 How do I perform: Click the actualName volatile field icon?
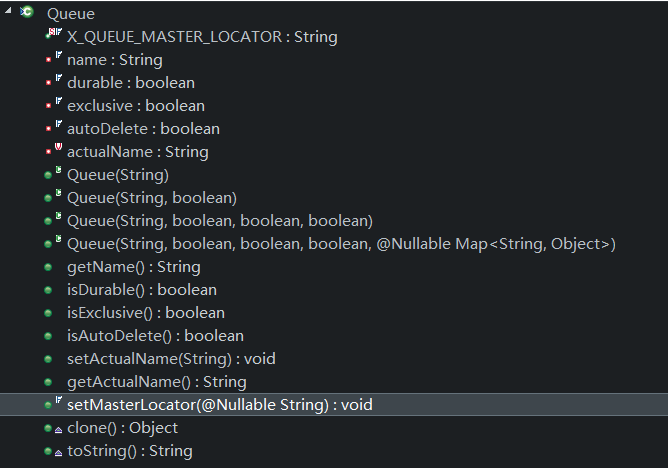tap(52, 152)
